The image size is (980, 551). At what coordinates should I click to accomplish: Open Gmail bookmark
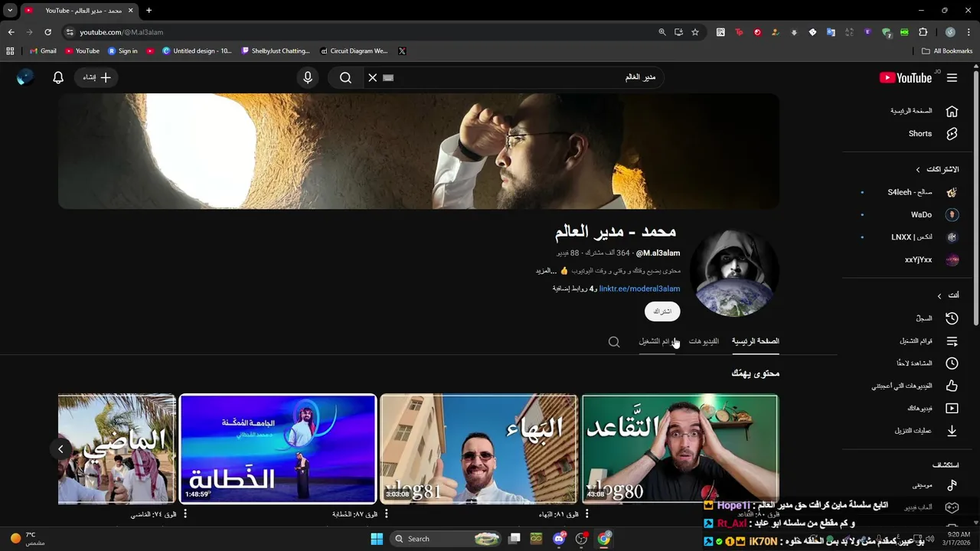point(43,51)
